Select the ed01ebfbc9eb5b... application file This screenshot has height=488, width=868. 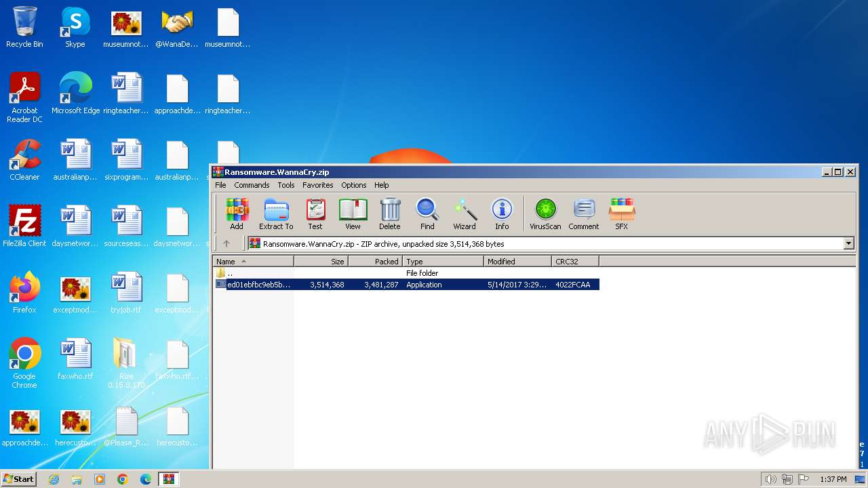pos(406,285)
